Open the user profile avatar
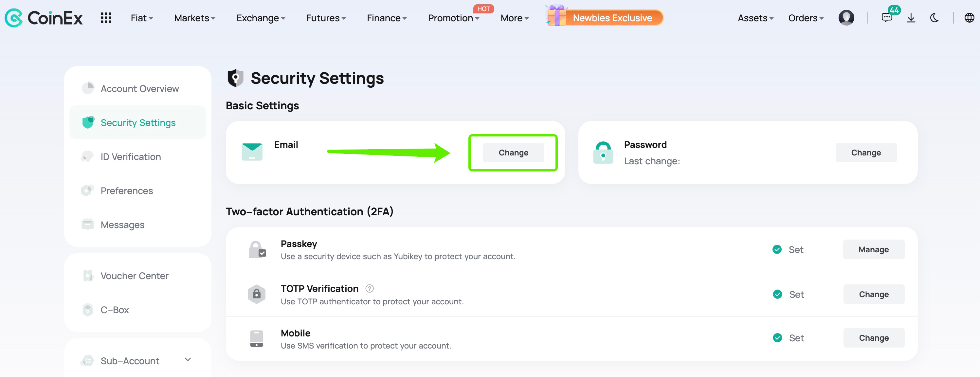Screen dimensions: 980x377 (x=846, y=18)
